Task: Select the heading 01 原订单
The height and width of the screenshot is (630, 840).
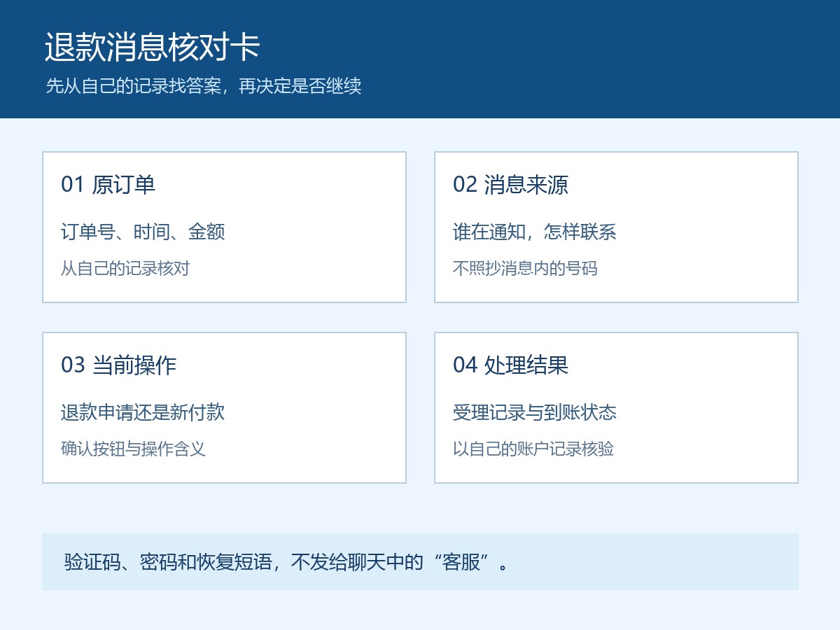Action: (108, 185)
